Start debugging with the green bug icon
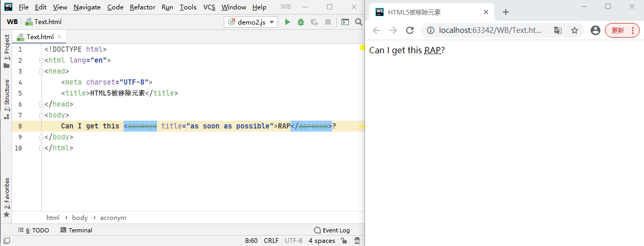This screenshot has height=246, width=644. point(301,22)
